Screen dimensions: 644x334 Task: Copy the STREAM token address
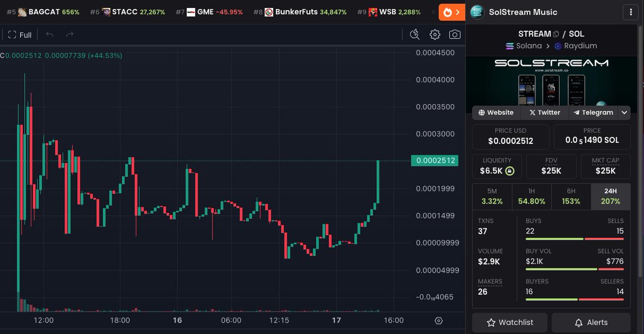pos(556,34)
